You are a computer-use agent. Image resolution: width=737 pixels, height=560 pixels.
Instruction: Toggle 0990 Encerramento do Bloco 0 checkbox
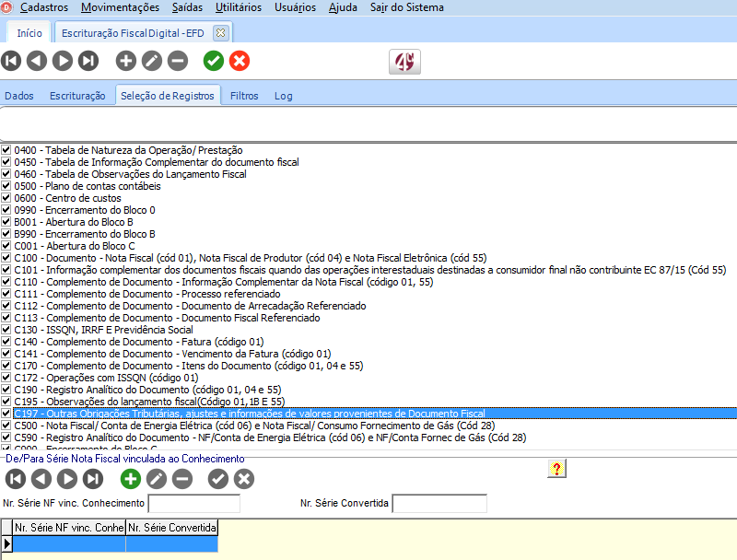click(6, 210)
